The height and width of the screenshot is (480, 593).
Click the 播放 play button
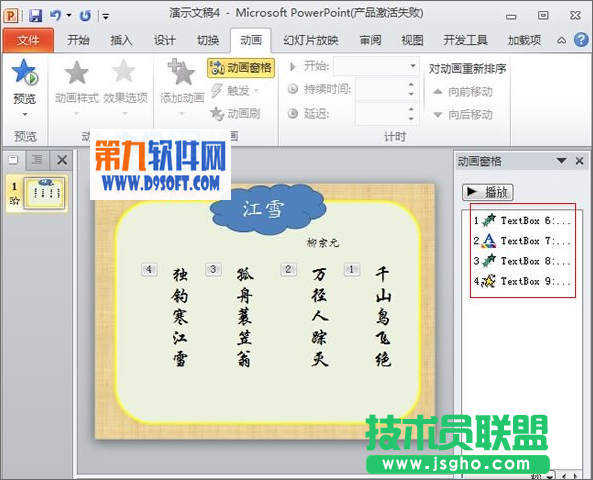(487, 192)
